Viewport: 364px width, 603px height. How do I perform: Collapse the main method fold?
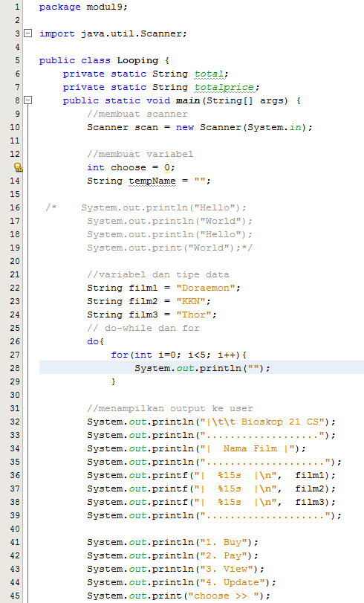(27, 100)
